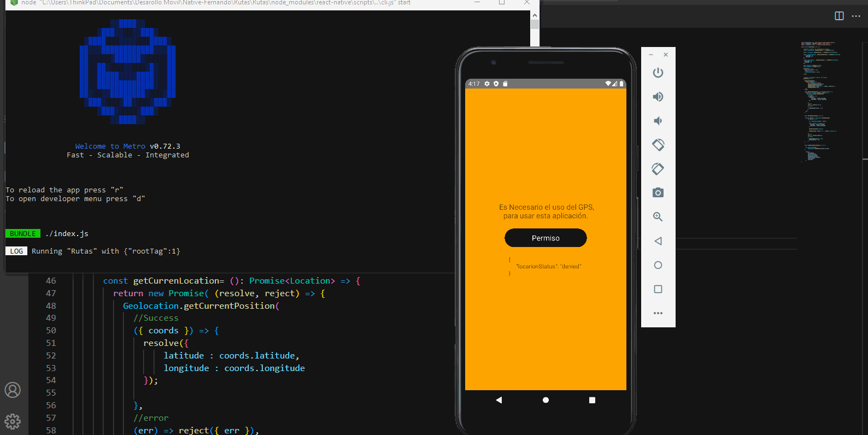Image resolution: width=868 pixels, height=435 pixels.
Task: Click 'latitude' on line 52
Action: (x=184, y=356)
